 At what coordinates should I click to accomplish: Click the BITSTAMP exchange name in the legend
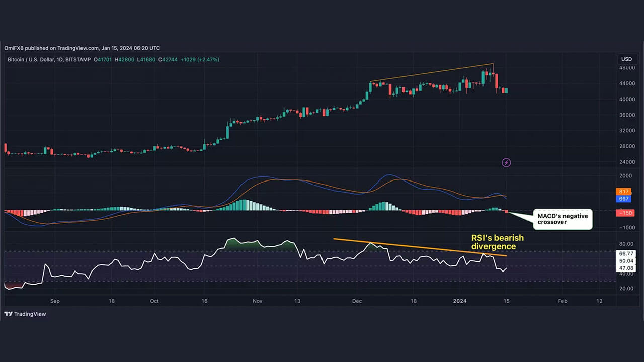pyautogui.click(x=78, y=59)
